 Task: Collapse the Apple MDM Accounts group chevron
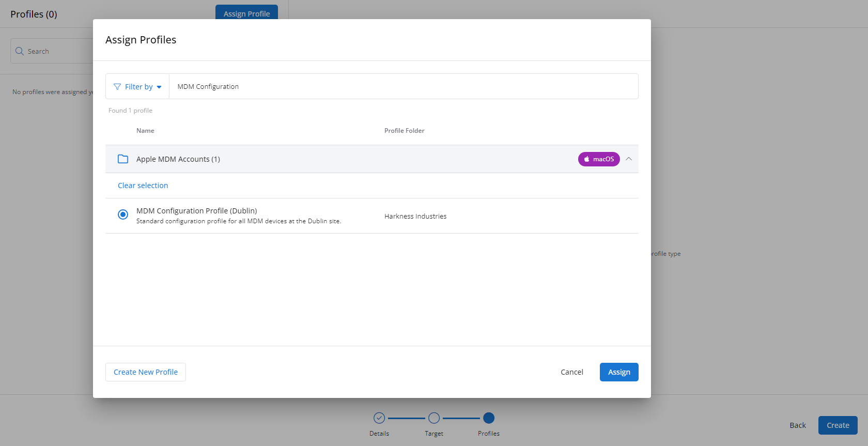629,159
